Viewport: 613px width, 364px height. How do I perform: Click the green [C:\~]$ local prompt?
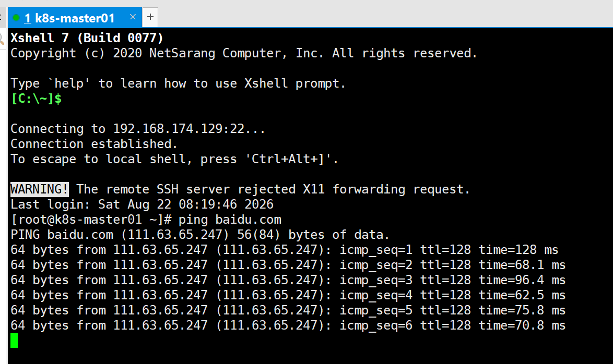36,99
